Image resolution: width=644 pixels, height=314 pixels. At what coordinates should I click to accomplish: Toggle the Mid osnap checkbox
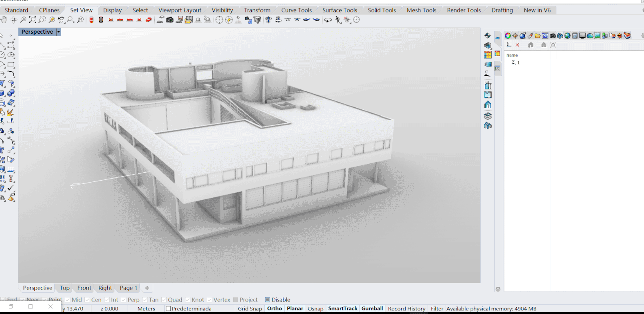68,300
